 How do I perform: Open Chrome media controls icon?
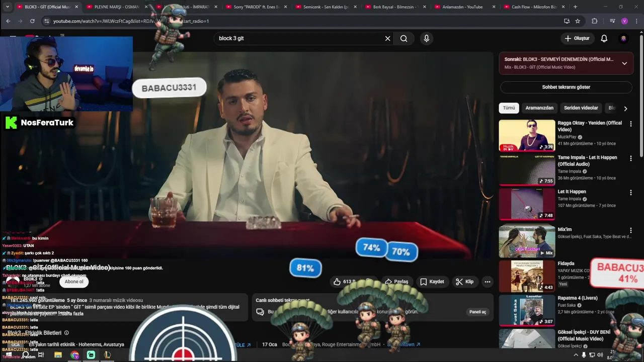612,21
